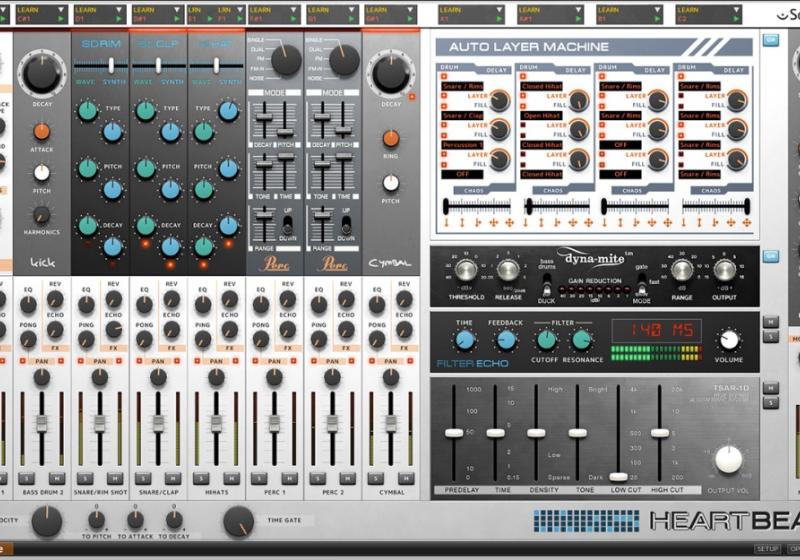Image resolution: width=800 pixels, height=560 pixels.
Task: Click the Filter Echo white Volume knob
Action: (x=729, y=340)
